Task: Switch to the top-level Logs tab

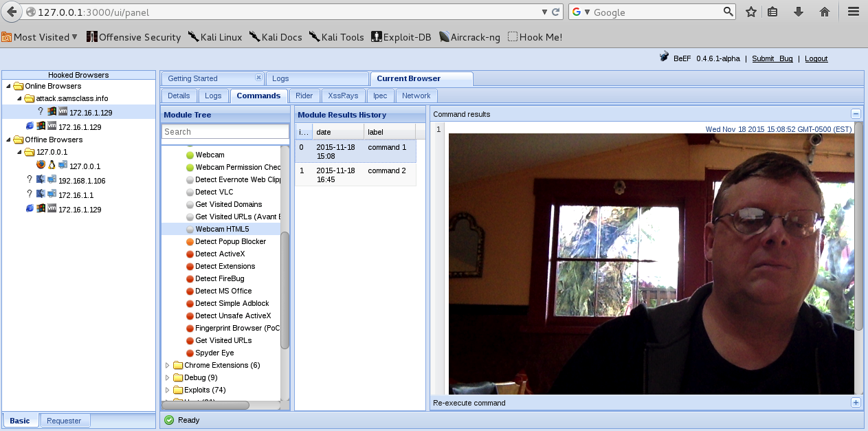Action: 318,78
